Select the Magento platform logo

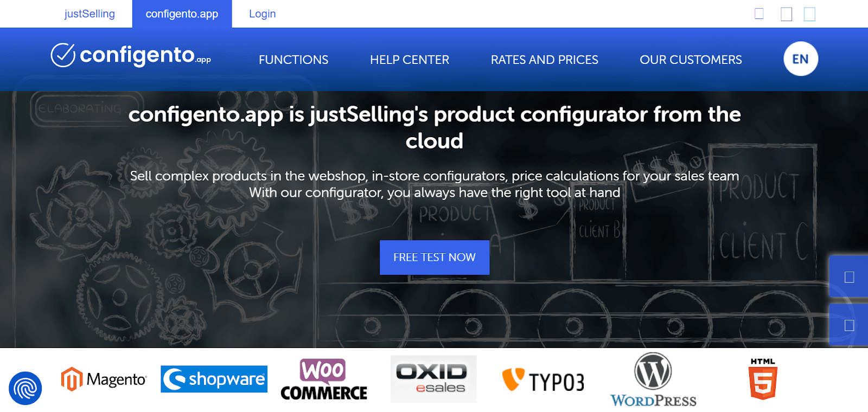coord(104,379)
